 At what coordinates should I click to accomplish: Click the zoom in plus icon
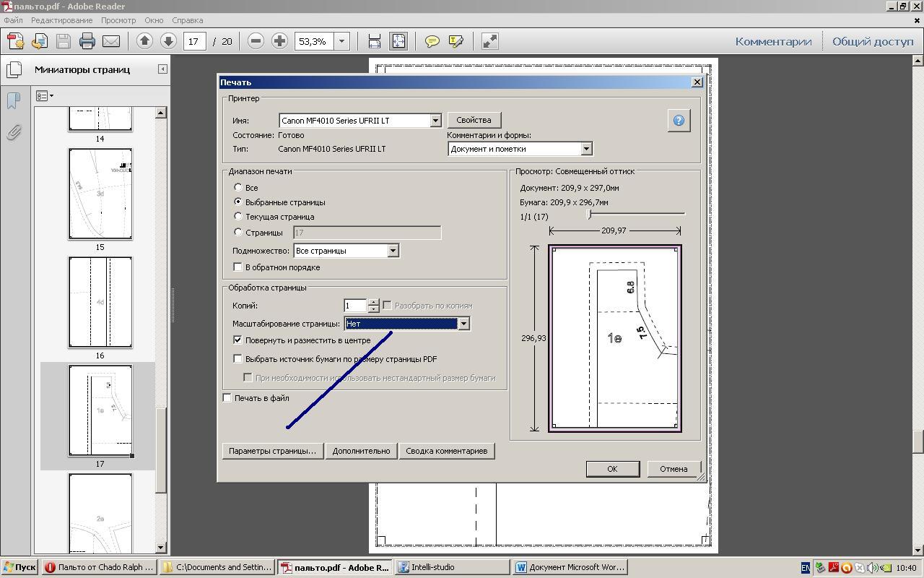click(279, 41)
